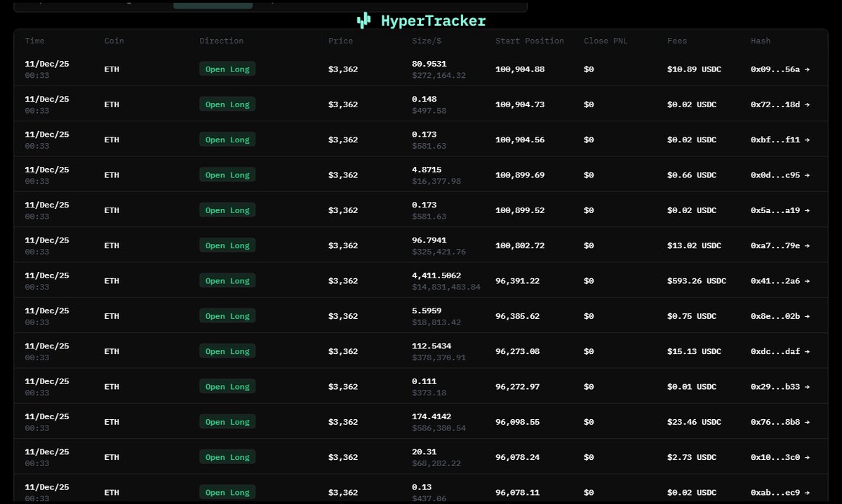Select the size value 4.8715
Viewport: 842px width, 504px height.
[427, 170]
